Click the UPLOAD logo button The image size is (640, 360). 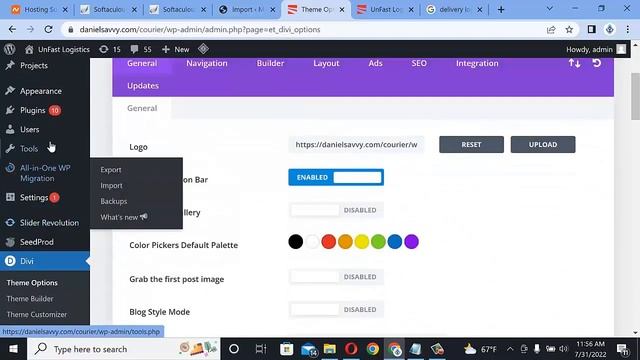coord(543,144)
